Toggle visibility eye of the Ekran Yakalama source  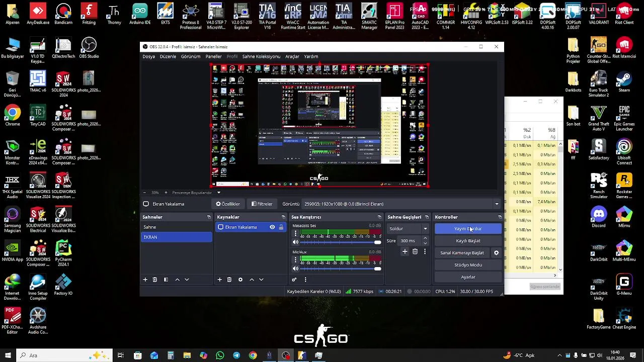point(272,227)
